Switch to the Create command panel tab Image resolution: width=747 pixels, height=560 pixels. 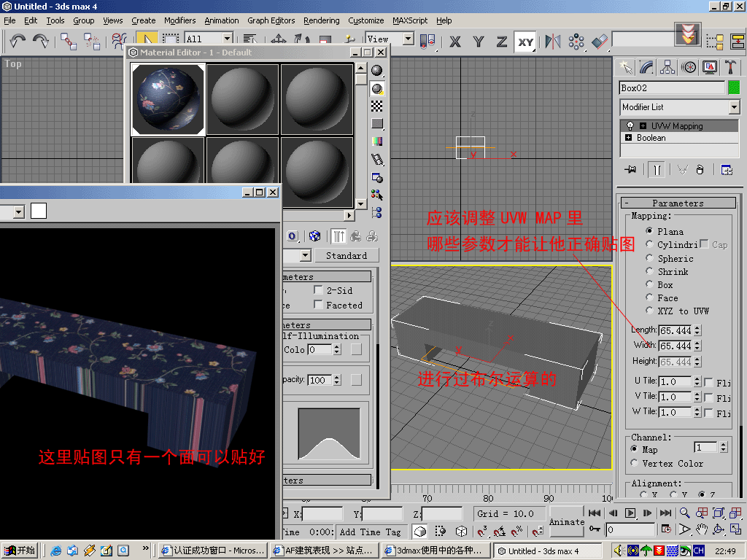pos(625,67)
